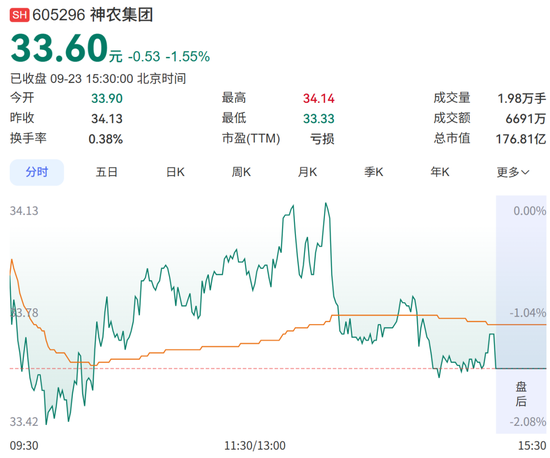Click the current price 33.60

pyautogui.click(x=59, y=48)
